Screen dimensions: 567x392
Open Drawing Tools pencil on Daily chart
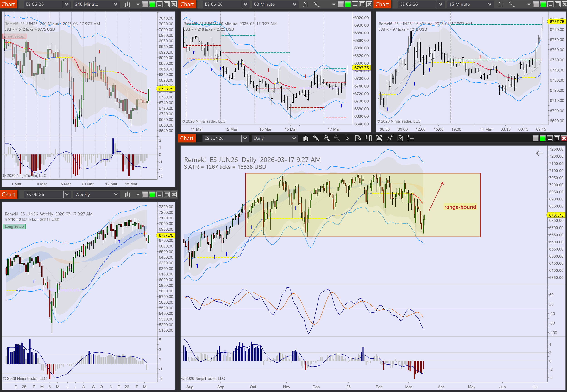point(316,139)
